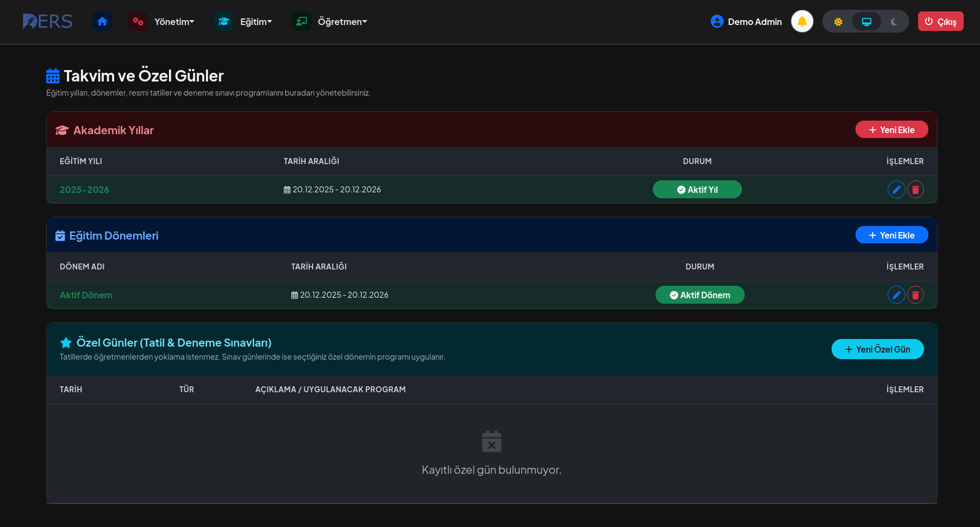Open the notifications bell
The height and width of the screenshot is (527, 980).
tap(802, 22)
